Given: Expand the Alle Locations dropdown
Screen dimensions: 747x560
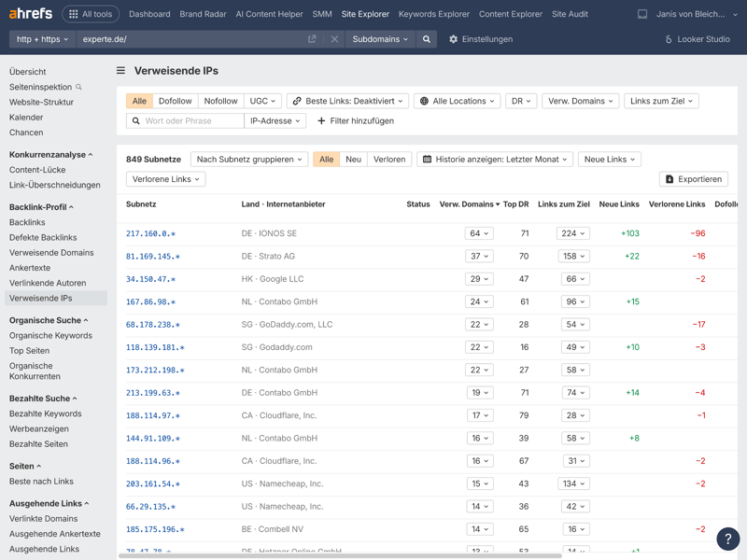Looking at the screenshot, I should pos(458,101).
